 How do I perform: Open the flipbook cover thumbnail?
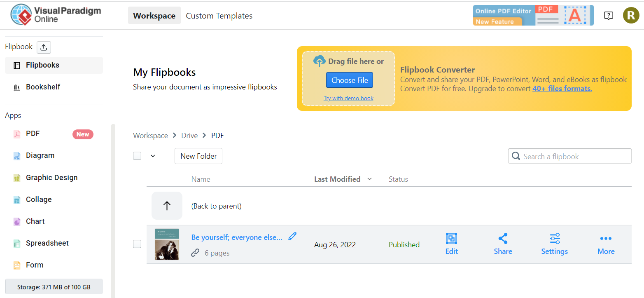(x=167, y=244)
